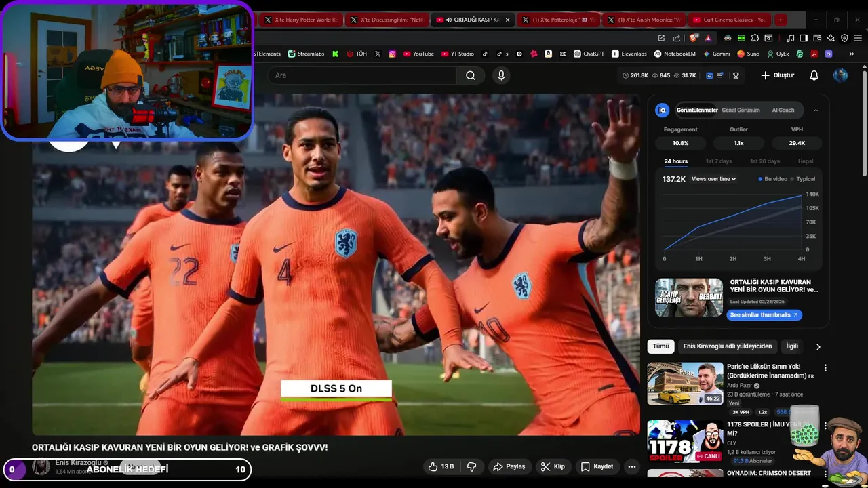Share the video via Paylaş

click(509, 466)
